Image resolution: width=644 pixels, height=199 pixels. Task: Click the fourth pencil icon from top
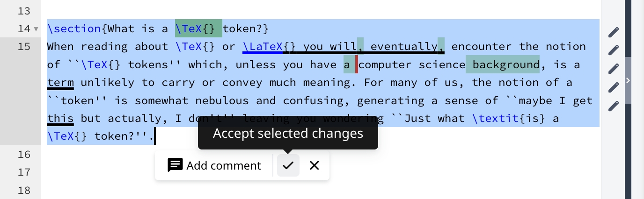(x=613, y=87)
